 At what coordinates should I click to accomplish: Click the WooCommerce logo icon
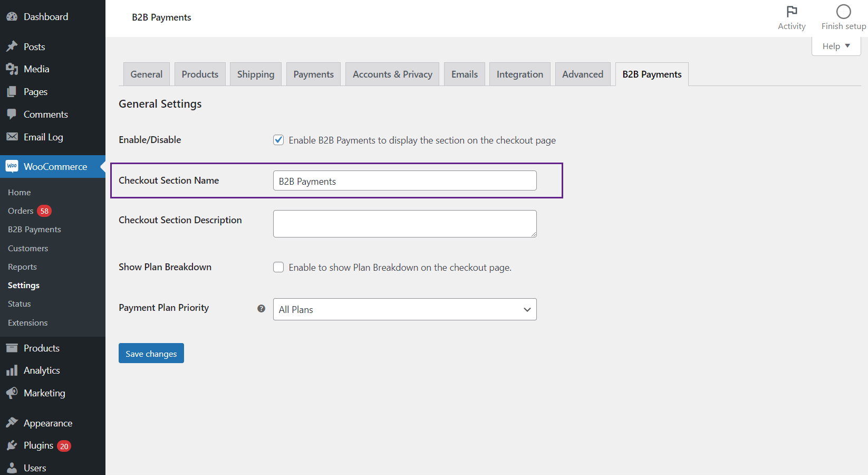click(12, 166)
